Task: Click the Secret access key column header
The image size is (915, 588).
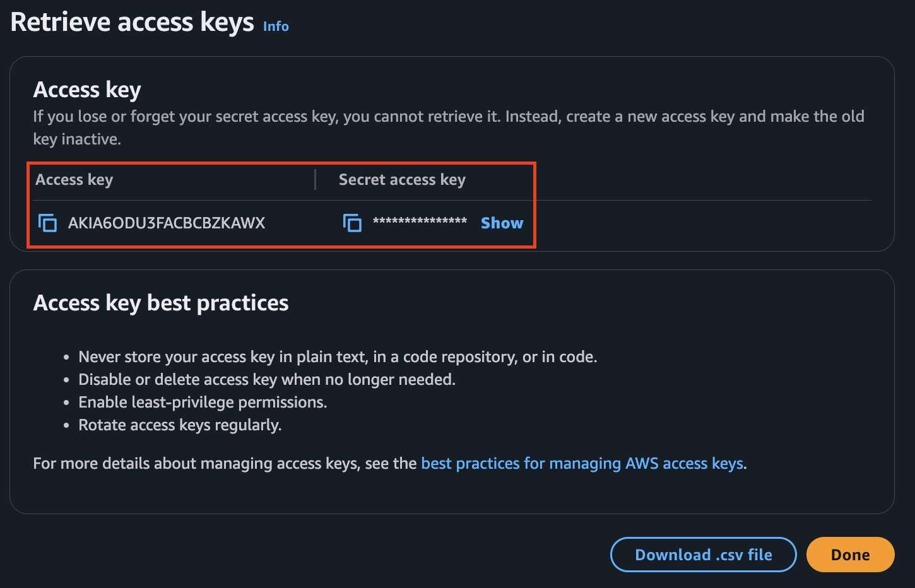Action: point(402,180)
